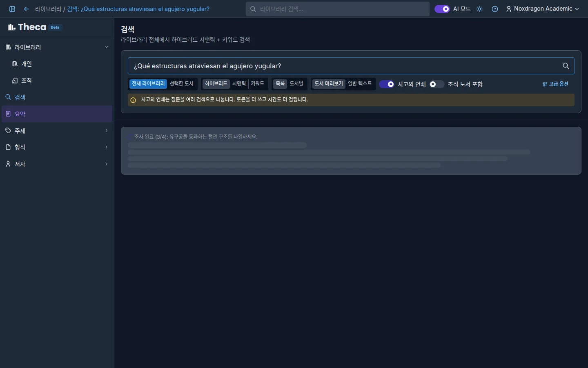Click the Beta badge
588x368 pixels.
55,27
